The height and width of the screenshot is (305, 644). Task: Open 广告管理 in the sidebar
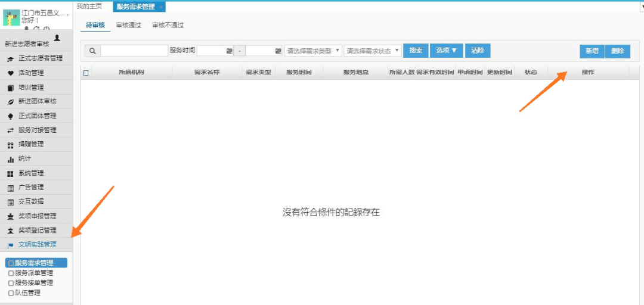pos(36,188)
